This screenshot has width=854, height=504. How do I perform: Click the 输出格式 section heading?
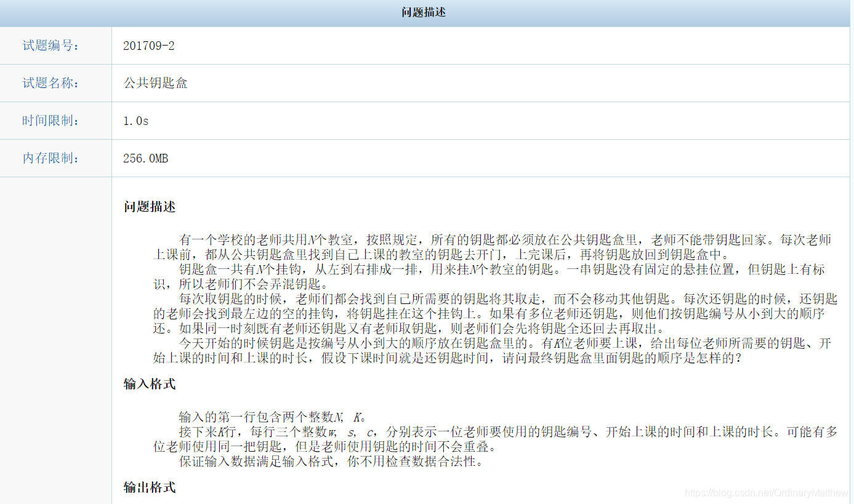[x=150, y=487]
